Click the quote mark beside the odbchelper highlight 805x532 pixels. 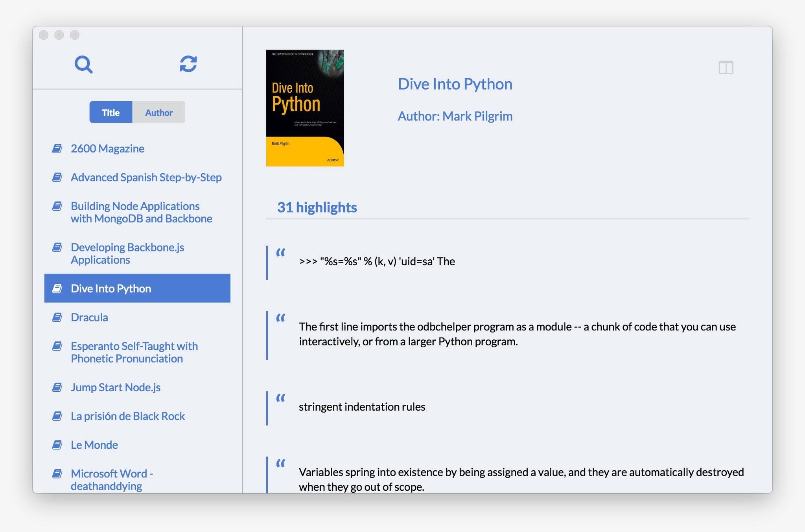coord(280,317)
